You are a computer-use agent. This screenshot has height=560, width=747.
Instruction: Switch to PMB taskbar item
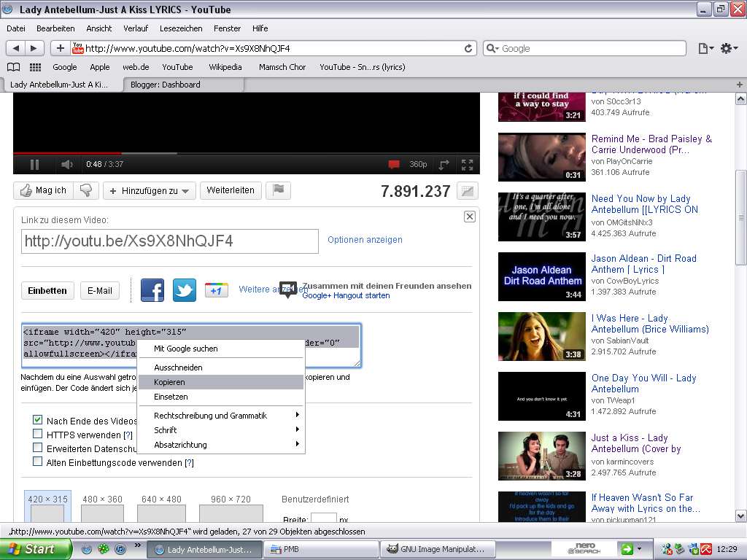point(321,549)
